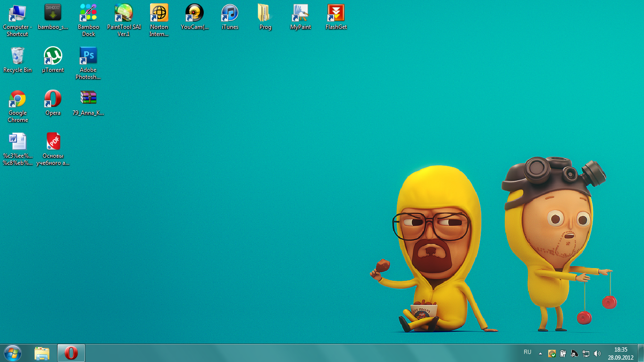Select the Prog folder on the desktop
644x362 pixels.
265,17
